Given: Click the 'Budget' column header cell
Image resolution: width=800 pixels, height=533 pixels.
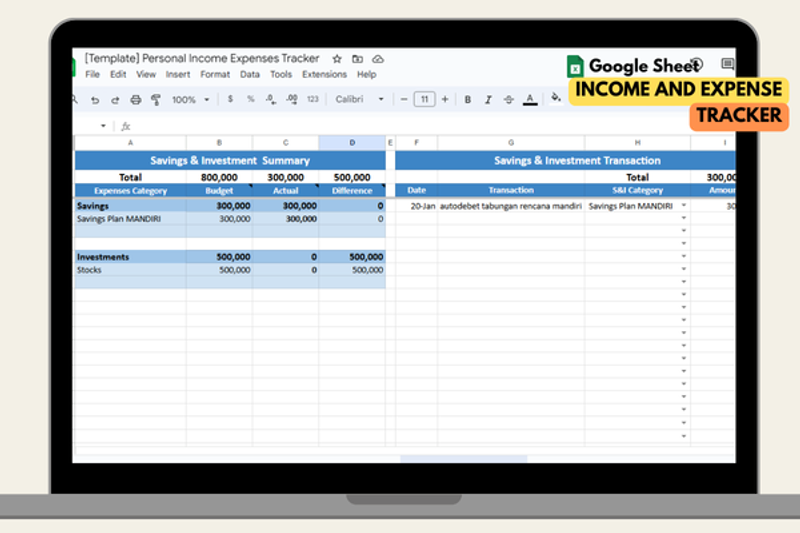Looking at the screenshot, I should point(219,191).
